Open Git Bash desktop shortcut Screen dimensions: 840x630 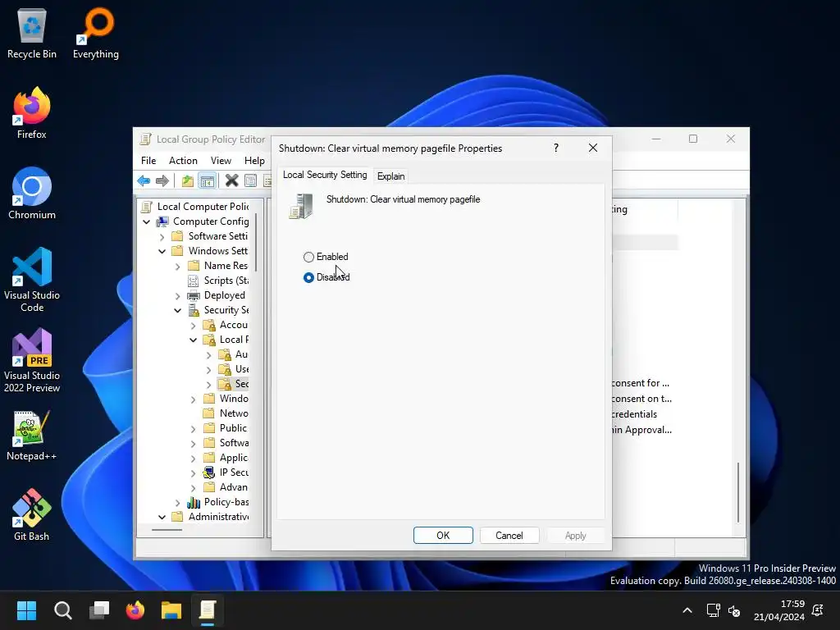point(32,515)
